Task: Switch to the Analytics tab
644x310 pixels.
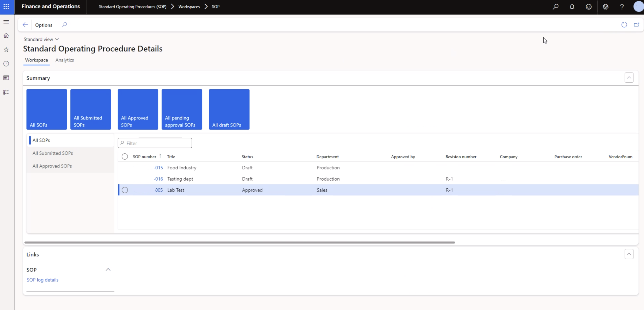Action: coord(65,60)
